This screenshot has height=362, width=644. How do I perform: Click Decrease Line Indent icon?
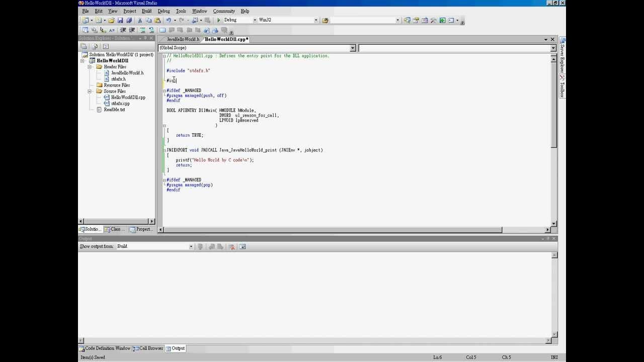(123, 30)
